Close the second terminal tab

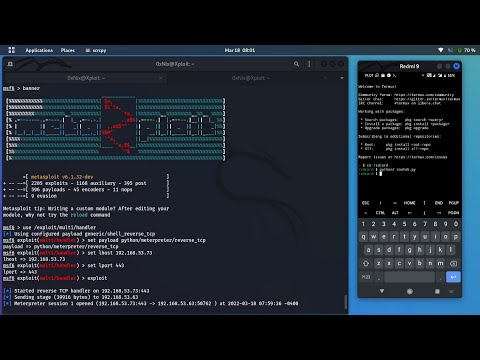325,78
